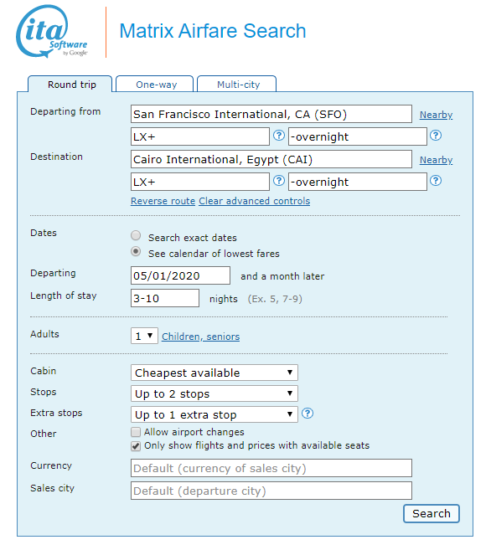Click the Length of stay field
491x550 pixels.
pos(165,298)
